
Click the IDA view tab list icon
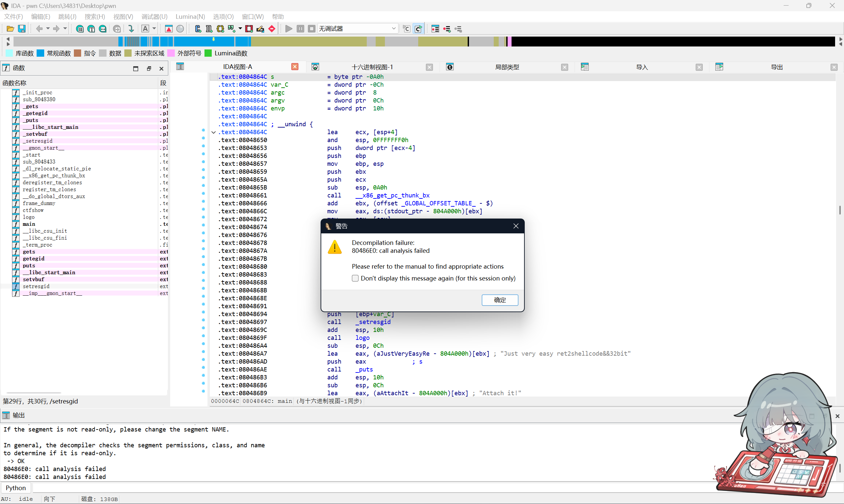click(180, 67)
